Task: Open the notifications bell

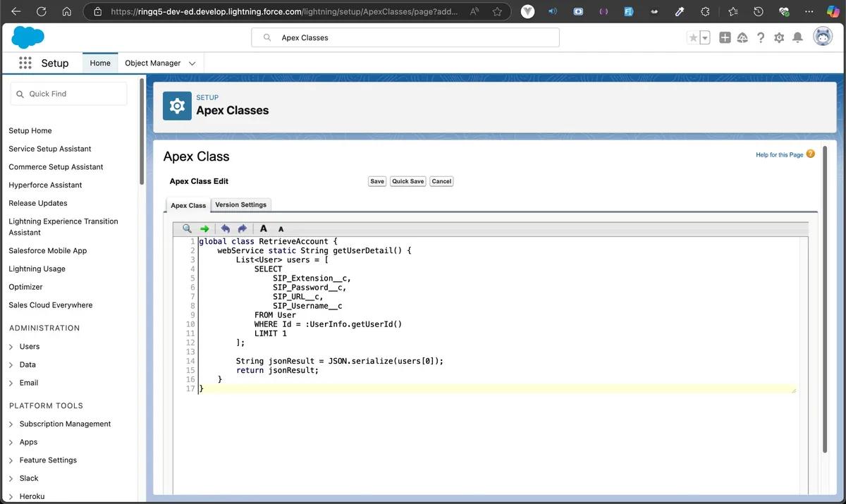Action: click(x=797, y=37)
